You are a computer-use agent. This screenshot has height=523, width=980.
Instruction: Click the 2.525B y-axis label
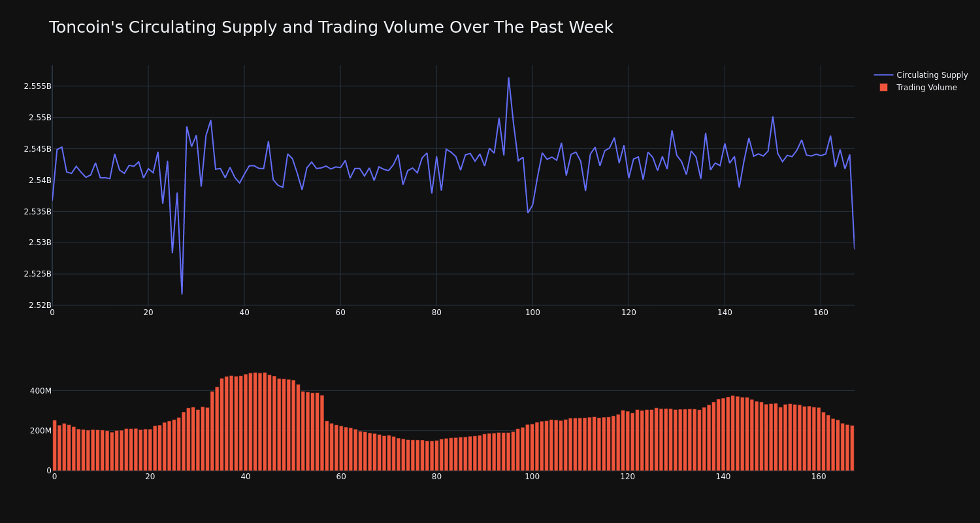coord(37,274)
